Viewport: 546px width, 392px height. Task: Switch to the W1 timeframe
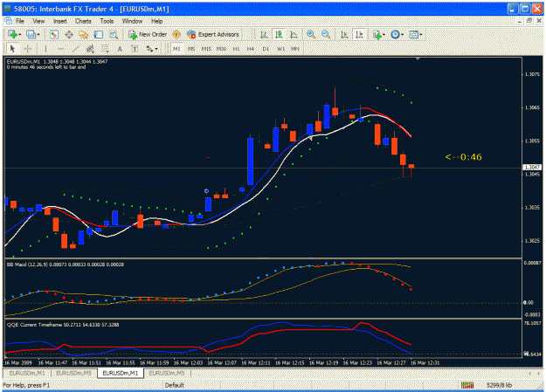(x=280, y=49)
